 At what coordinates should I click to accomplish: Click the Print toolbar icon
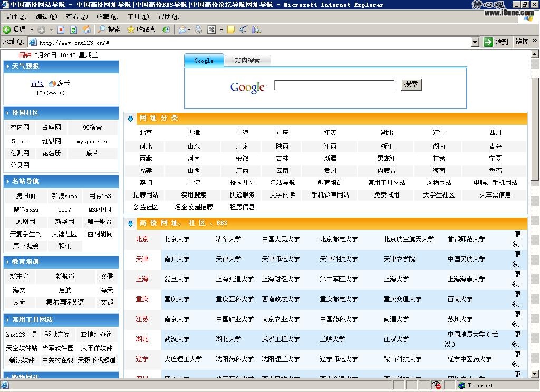tap(199, 30)
